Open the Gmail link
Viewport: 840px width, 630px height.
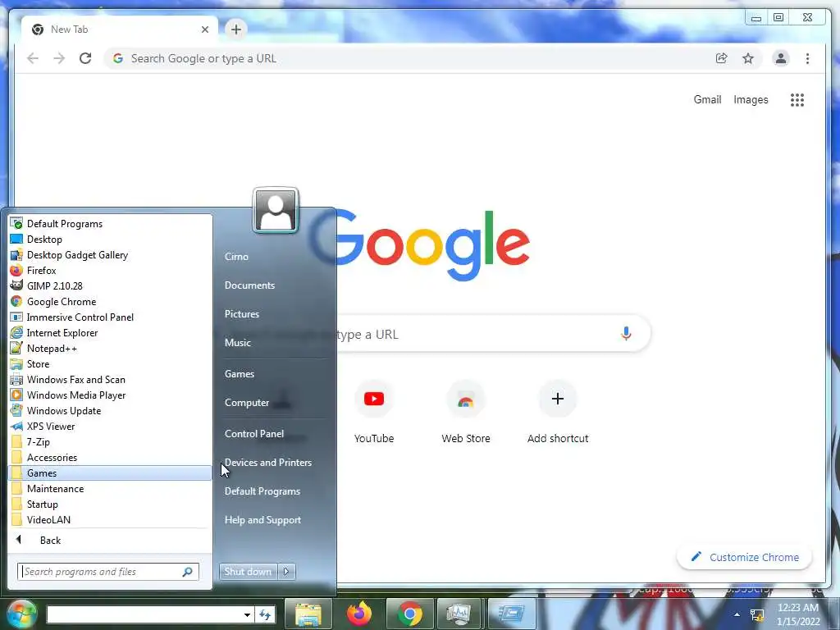click(707, 99)
